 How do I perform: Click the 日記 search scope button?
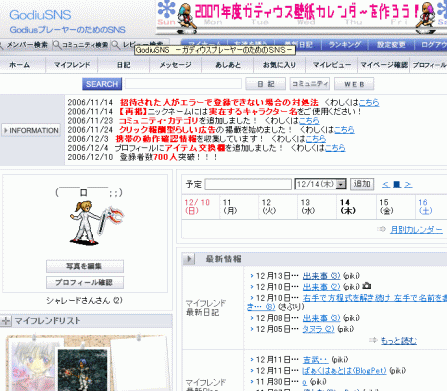266,84
